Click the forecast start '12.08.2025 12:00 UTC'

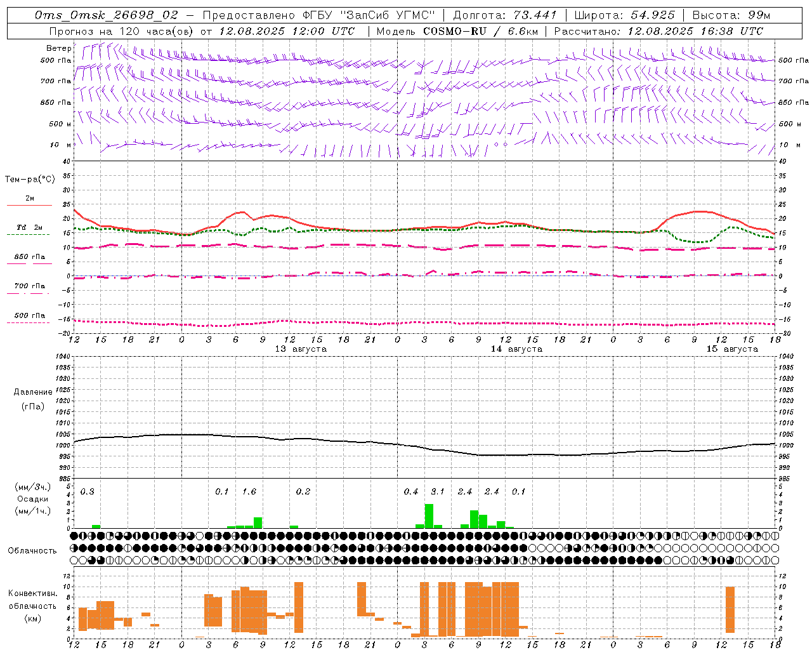pyautogui.click(x=287, y=31)
